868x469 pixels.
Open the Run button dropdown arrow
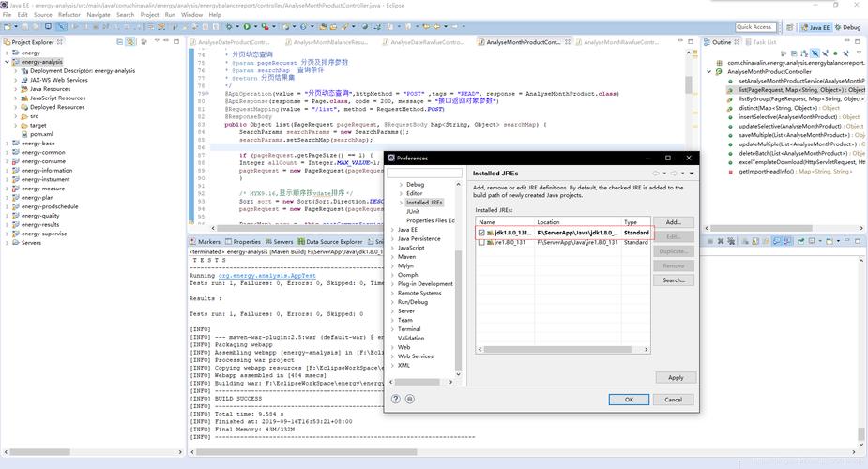click(x=255, y=26)
